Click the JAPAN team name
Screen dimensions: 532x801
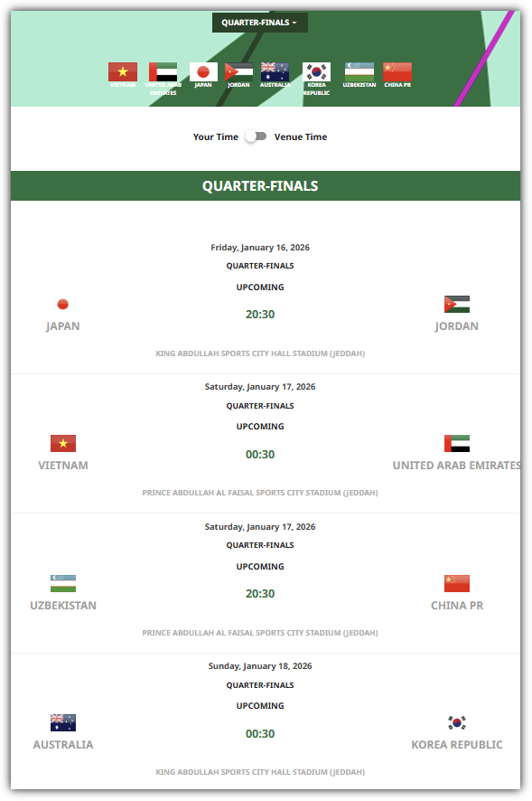coord(62,325)
